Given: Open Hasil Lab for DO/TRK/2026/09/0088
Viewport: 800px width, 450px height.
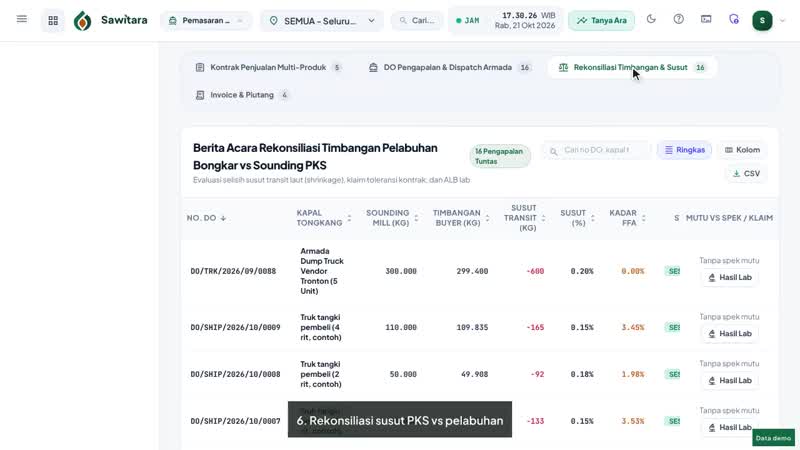Looking at the screenshot, I should (x=730, y=278).
